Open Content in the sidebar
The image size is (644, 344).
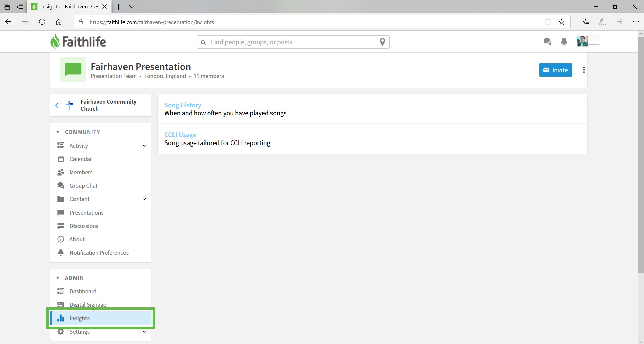pyautogui.click(x=80, y=199)
